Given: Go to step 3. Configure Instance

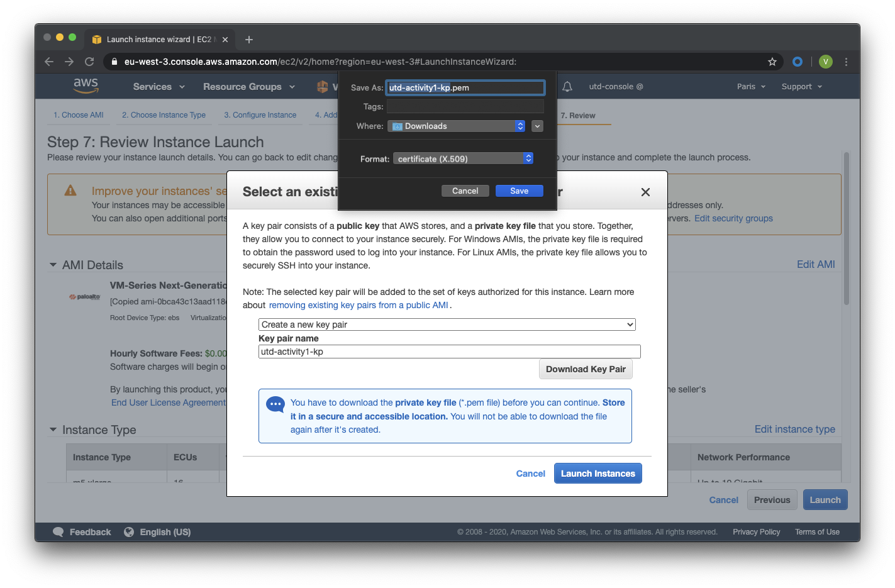Looking at the screenshot, I should click(260, 115).
